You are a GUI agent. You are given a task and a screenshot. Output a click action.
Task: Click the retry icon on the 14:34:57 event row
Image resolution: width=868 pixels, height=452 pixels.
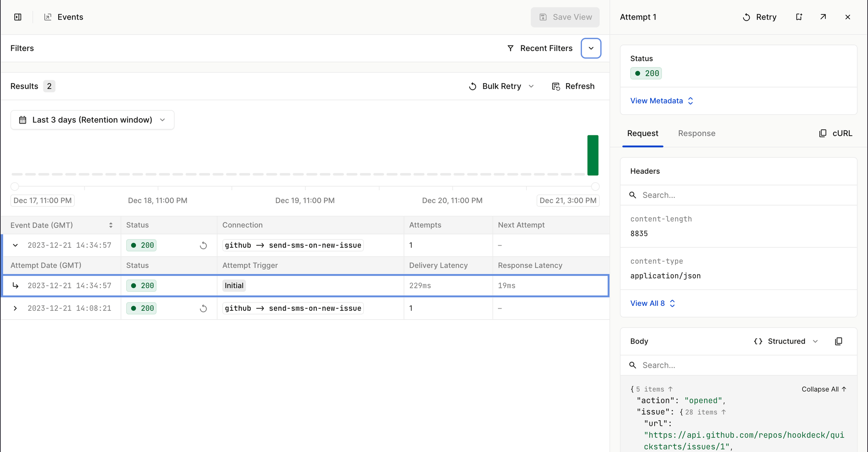203,245
